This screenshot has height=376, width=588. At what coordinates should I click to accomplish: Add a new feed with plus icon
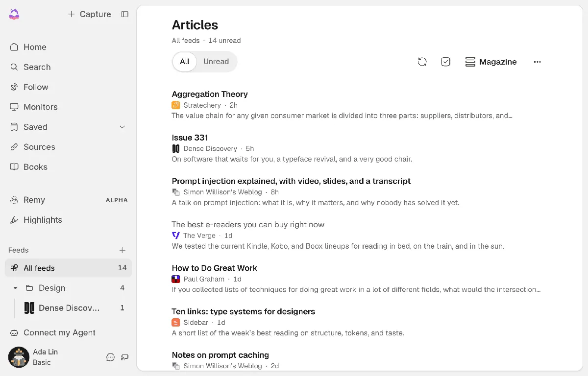122,250
